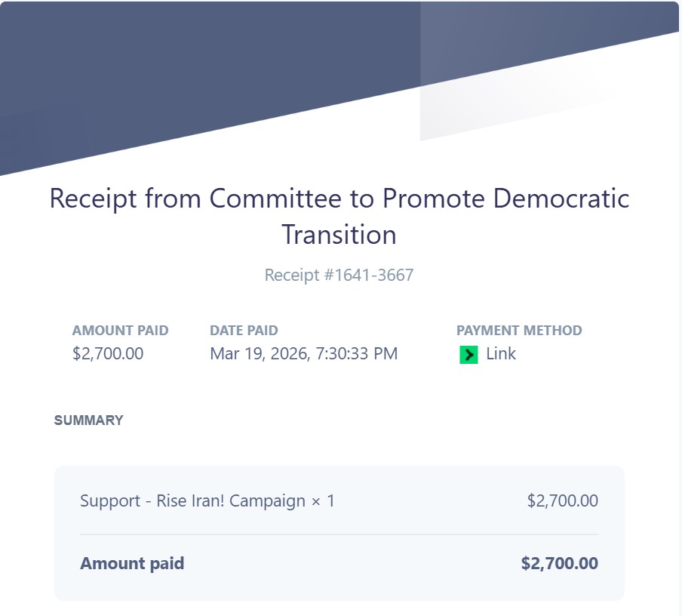Click the green Link payment icon
682x616 pixels.
(468, 354)
